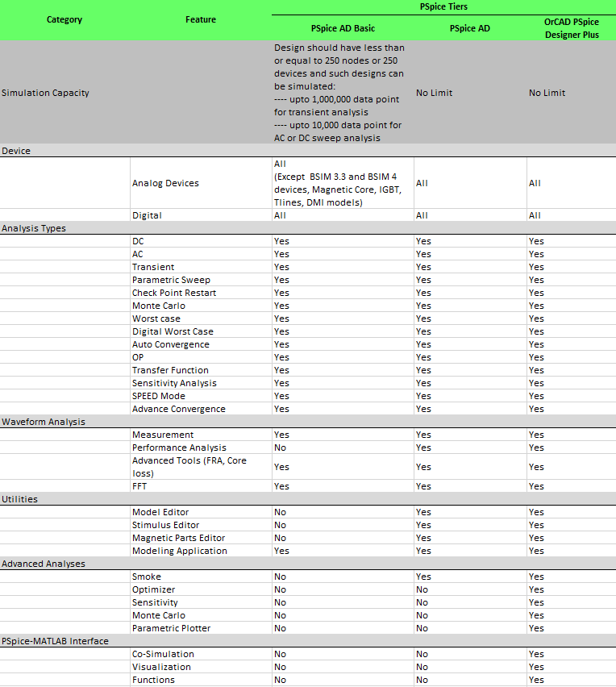Select the Model Editor cell
This screenshot has height=687, width=616.
[201, 512]
